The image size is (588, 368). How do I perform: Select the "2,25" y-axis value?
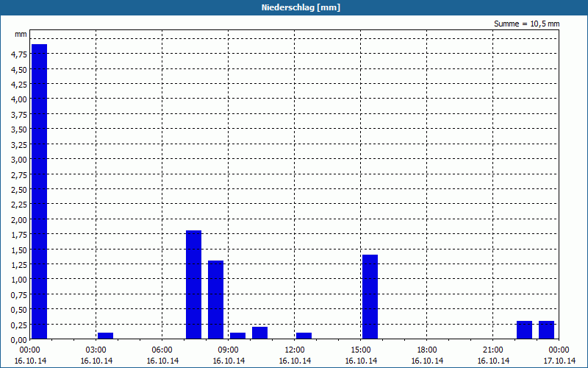(19, 205)
